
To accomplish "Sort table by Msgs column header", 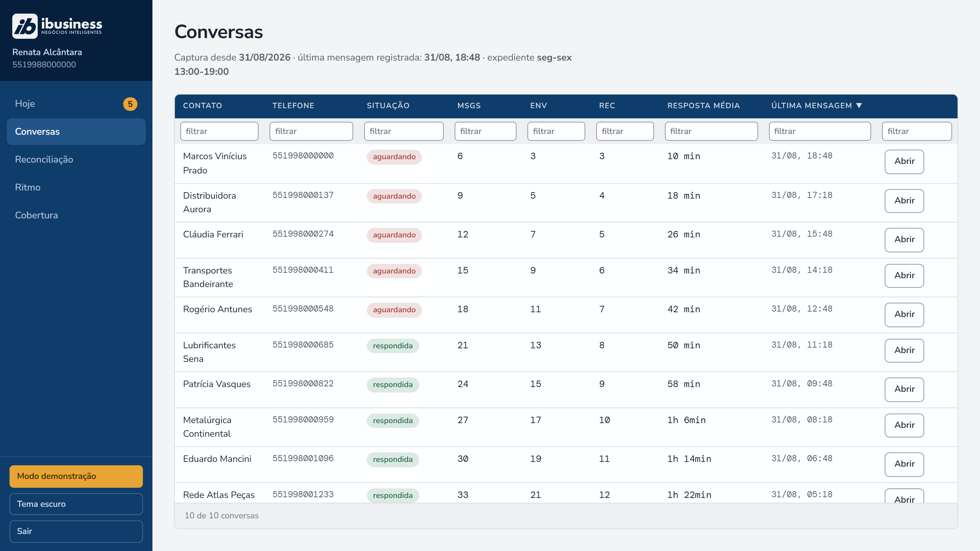I will coord(469,105).
